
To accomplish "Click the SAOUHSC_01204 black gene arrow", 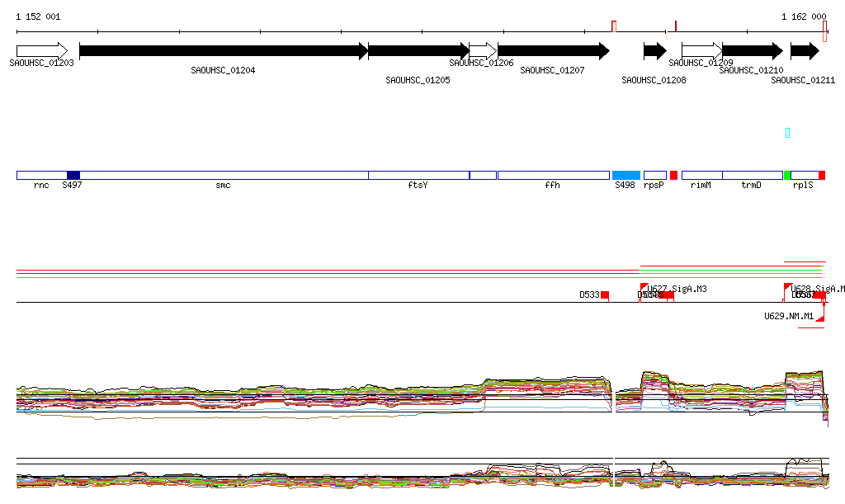I will tap(223, 51).
